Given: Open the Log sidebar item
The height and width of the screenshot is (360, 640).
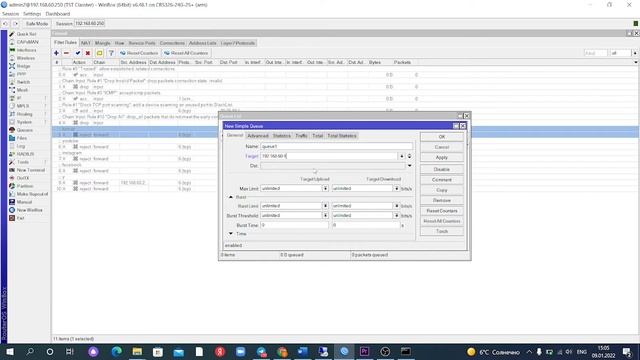Looking at the screenshot, I should [x=21, y=146].
